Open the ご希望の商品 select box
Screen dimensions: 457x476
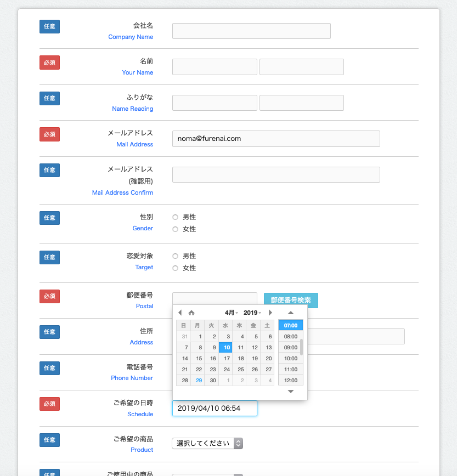207,443
